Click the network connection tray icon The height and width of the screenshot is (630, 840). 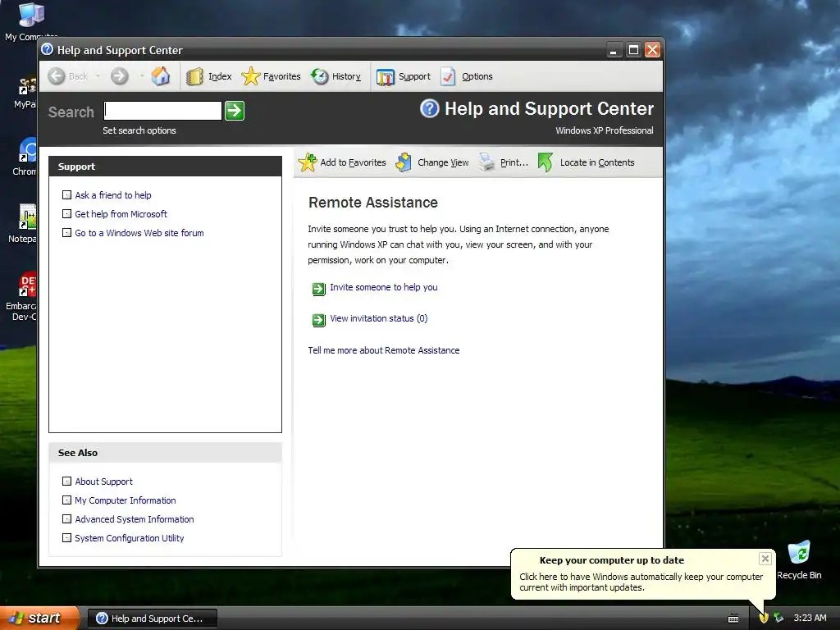tap(778, 618)
